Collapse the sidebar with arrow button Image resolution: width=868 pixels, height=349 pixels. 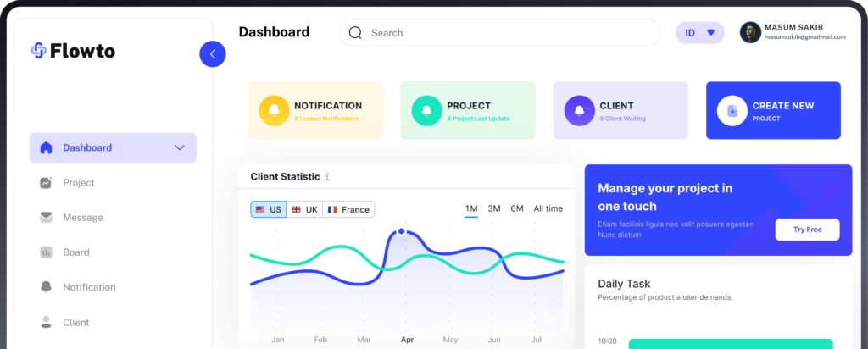point(212,54)
